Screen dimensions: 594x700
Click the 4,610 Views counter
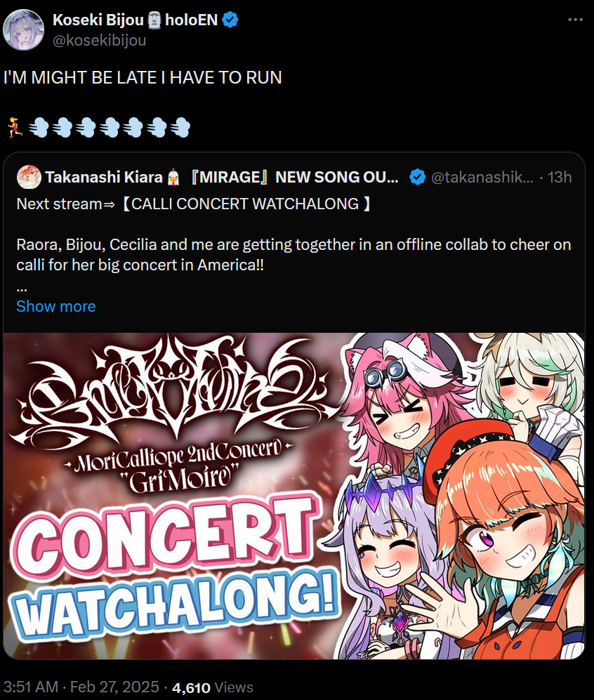(x=213, y=687)
